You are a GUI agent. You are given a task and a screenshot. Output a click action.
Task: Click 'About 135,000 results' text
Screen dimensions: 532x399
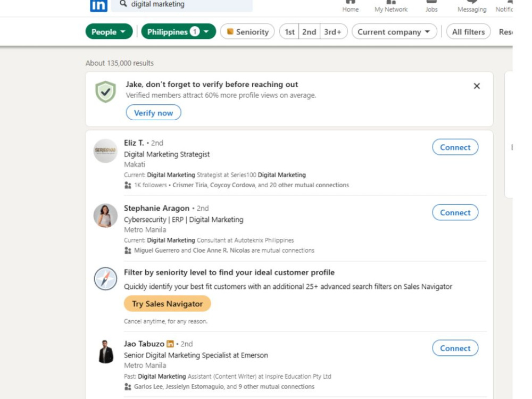pyautogui.click(x=119, y=63)
